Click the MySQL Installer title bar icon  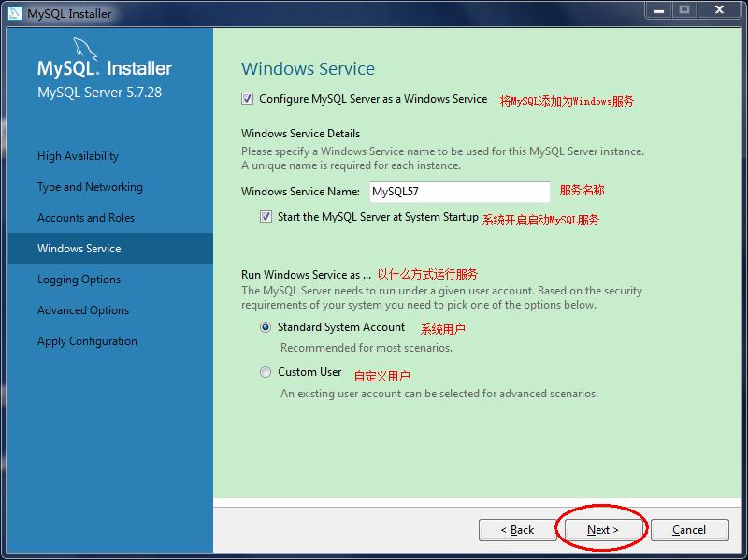click(15, 13)
